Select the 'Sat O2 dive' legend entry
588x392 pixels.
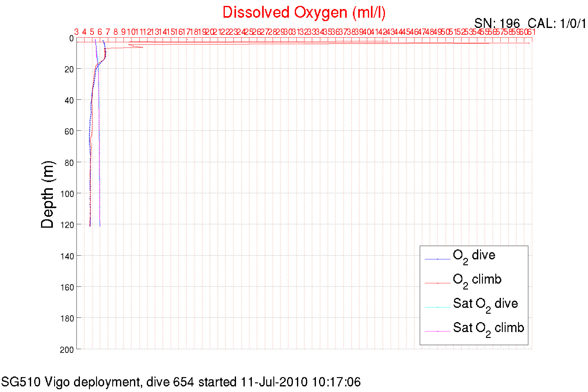coord(485,305)
